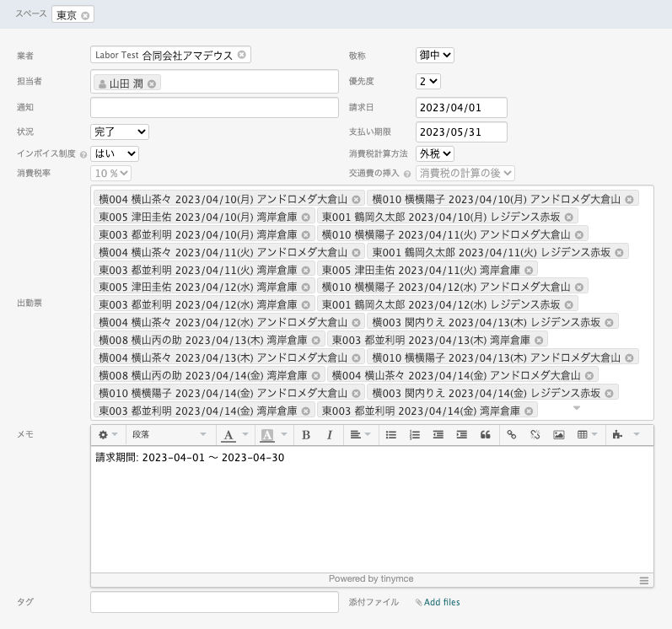Open the 敬称 dropdown showing 御中

click(x=434, y=55)
